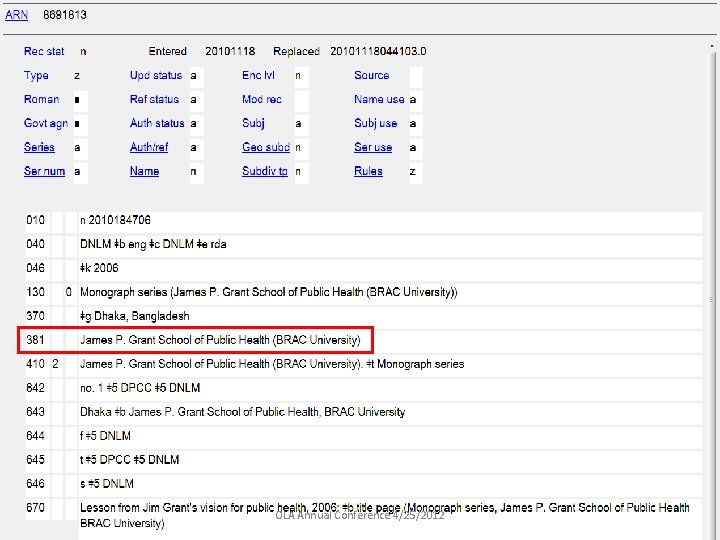Select field 643 Dhaka publisher text
Viewport: 720px width, 540px height.
(x=242, y=411)
